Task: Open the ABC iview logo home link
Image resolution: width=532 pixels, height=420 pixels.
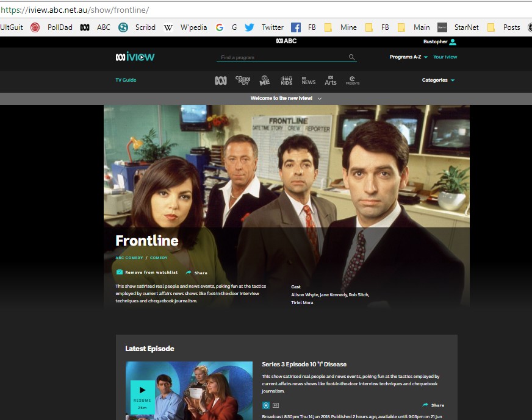Action: (135, 57)
